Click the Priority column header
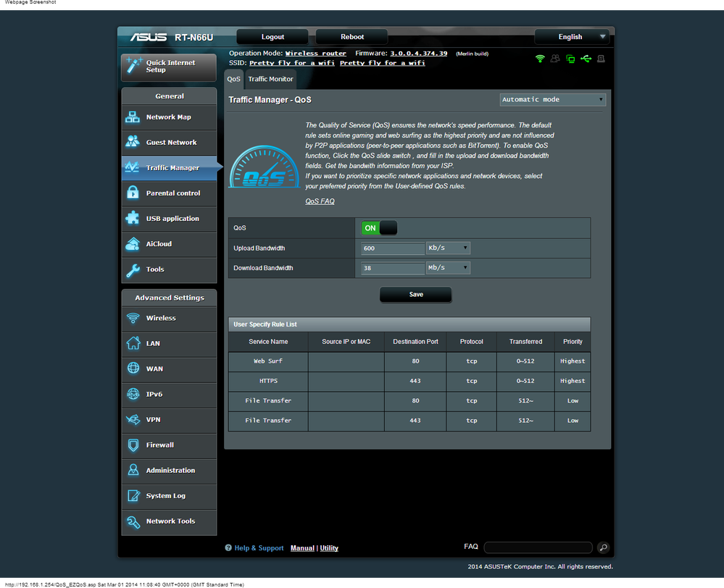724x588 pixels. coord(573,342)
